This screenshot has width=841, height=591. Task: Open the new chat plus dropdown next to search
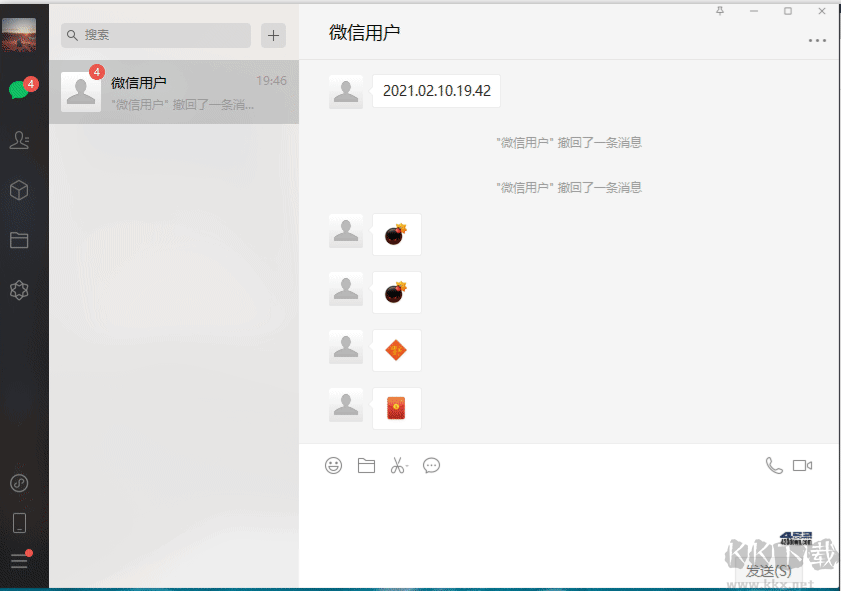(273, 35)
